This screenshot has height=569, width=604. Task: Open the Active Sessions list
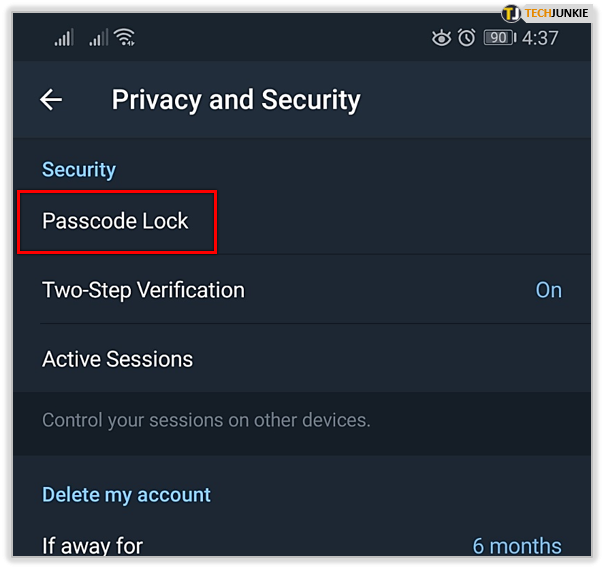pyautogui.click(x=117, y=359)
